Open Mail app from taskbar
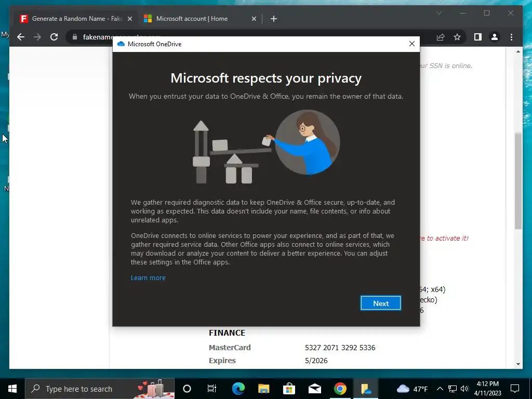 coord(314,389)
